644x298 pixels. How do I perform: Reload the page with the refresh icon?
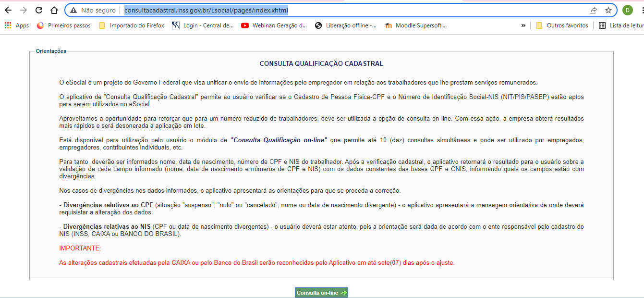point(38,10)
